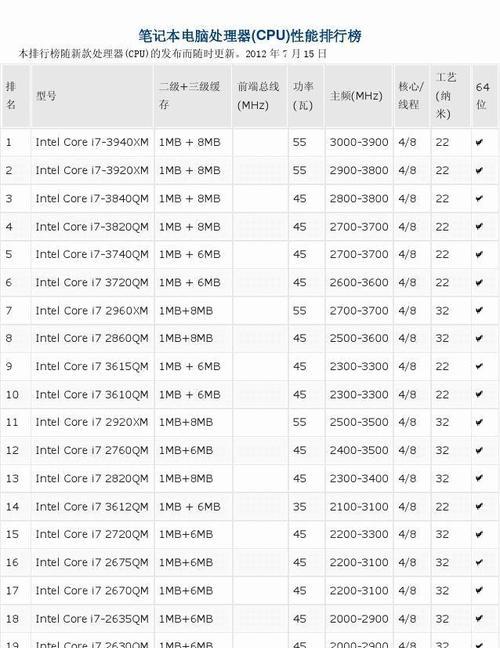Image resolution: width=500 pixels, height=648 pixels.
Task: Click the 64-bit checkmark for i7-3940XM
Action: (479, 143)
